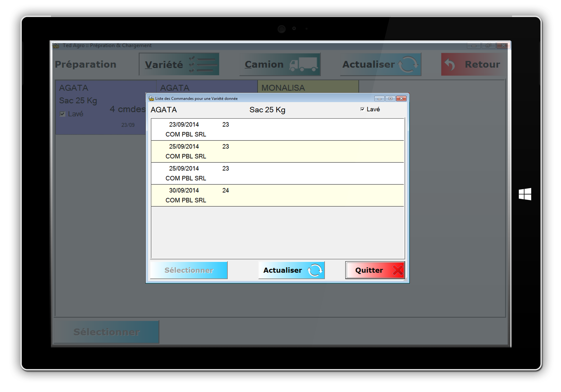Image resolution: width=561 pixels, height=392 pixels.
Task: Click the Variété checklist icon
Action: (x=203, y=65)
